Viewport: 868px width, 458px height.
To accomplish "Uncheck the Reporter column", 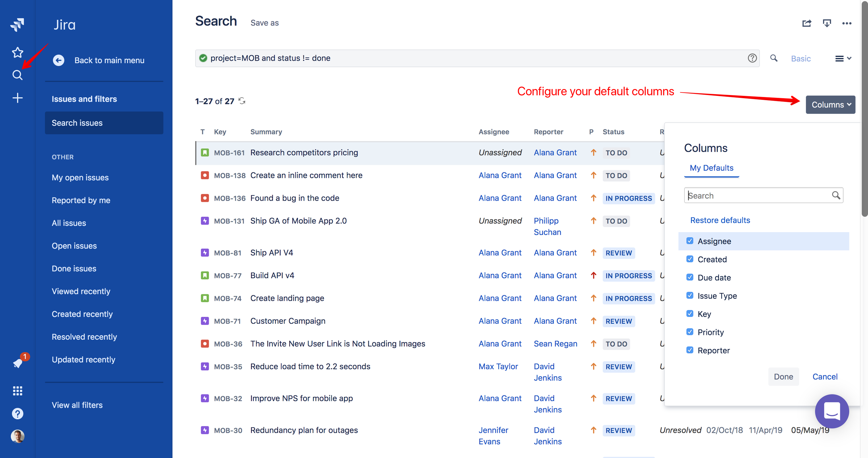I will coord(690,350).
